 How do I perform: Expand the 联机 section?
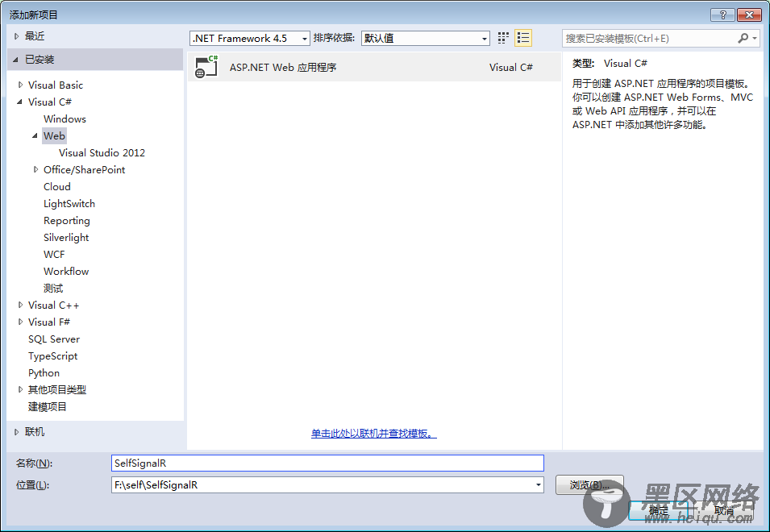coord(16,432)
